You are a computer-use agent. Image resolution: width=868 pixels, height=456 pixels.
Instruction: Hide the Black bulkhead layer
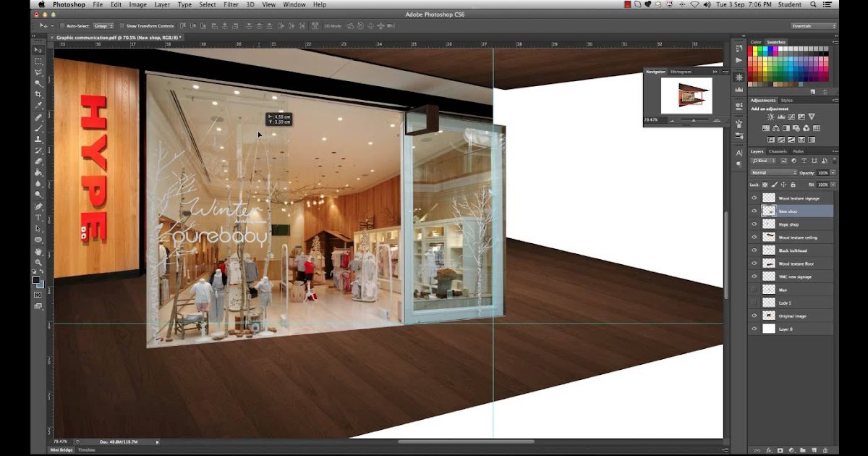coord(754,250)
